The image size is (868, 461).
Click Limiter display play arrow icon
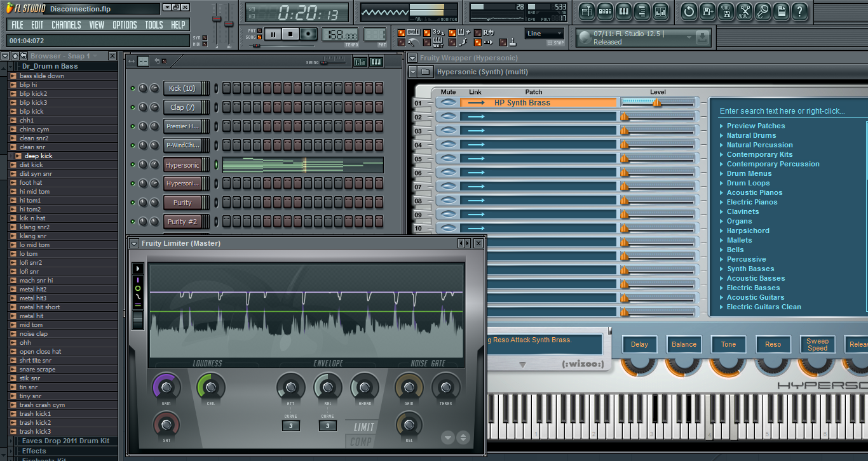pyautogui.click(x=138, y=269)
